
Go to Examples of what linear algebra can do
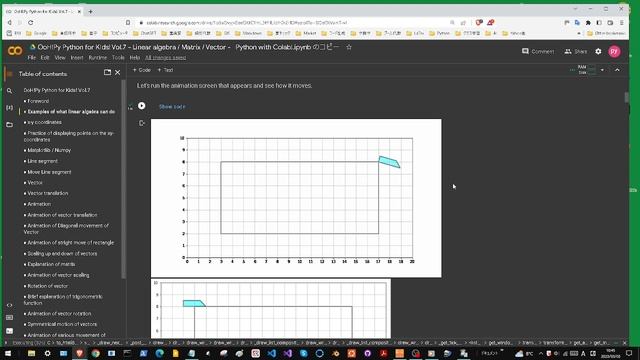(x=71, y=111)
